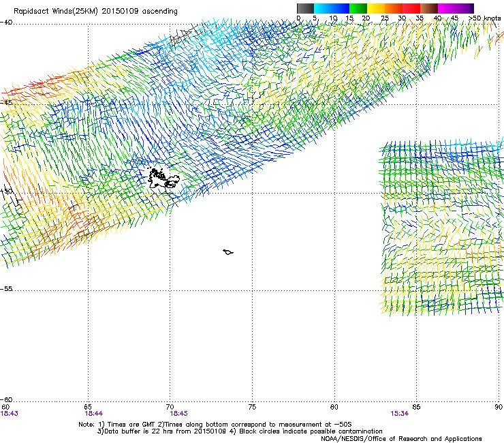Click the '-55' latitude axis label

6,289
